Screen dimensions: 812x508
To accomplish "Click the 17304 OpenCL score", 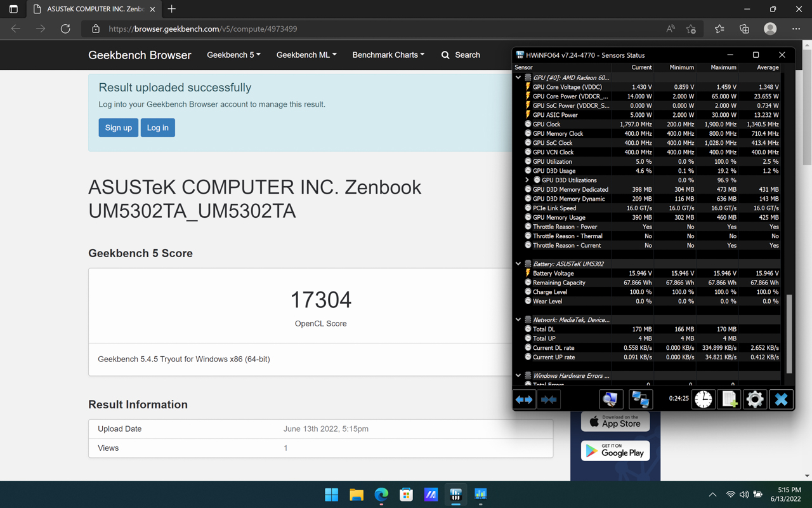I will [320, 300].
